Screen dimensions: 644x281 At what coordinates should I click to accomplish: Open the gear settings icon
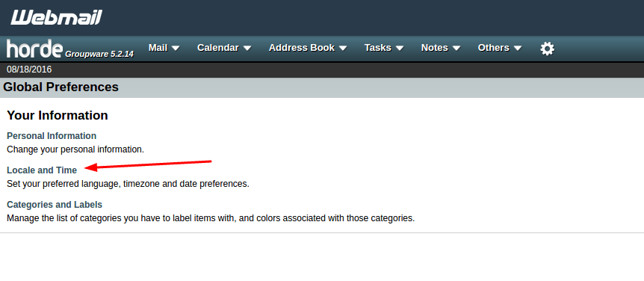[547, 49]
